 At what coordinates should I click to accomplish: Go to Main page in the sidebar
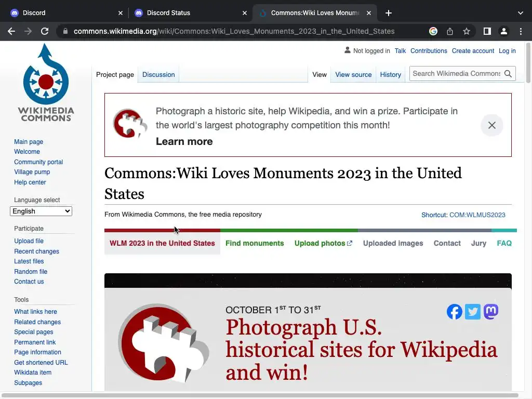click(29, 142)
